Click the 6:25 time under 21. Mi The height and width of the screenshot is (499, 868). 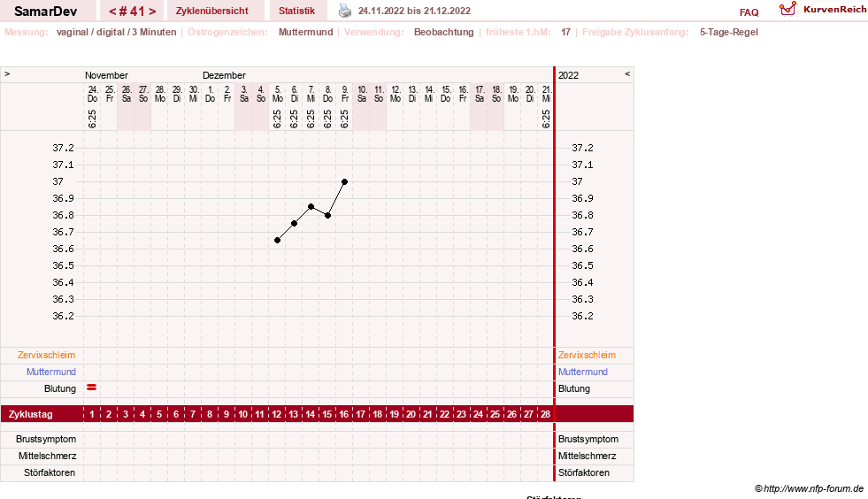[x=546, y=119]
